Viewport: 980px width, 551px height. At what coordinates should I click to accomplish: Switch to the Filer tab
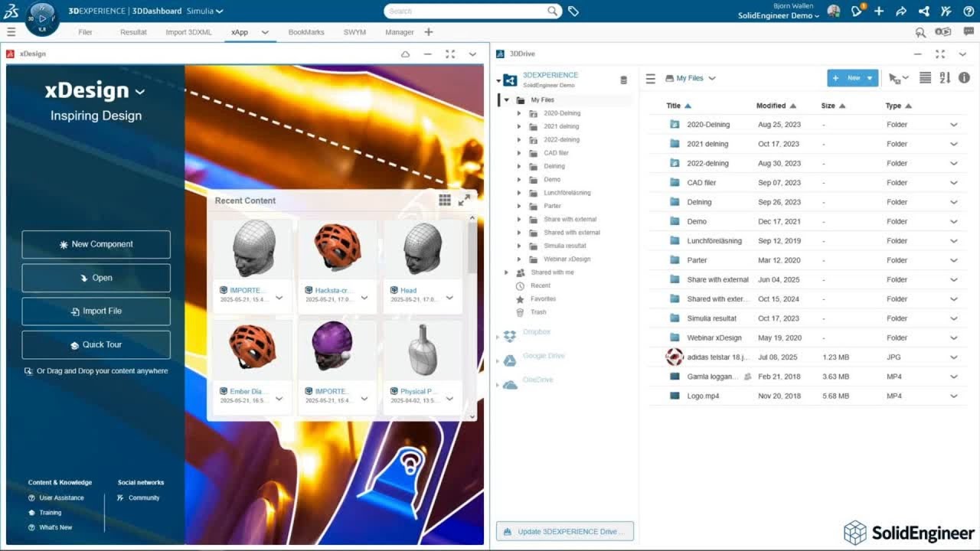(85, 32)
